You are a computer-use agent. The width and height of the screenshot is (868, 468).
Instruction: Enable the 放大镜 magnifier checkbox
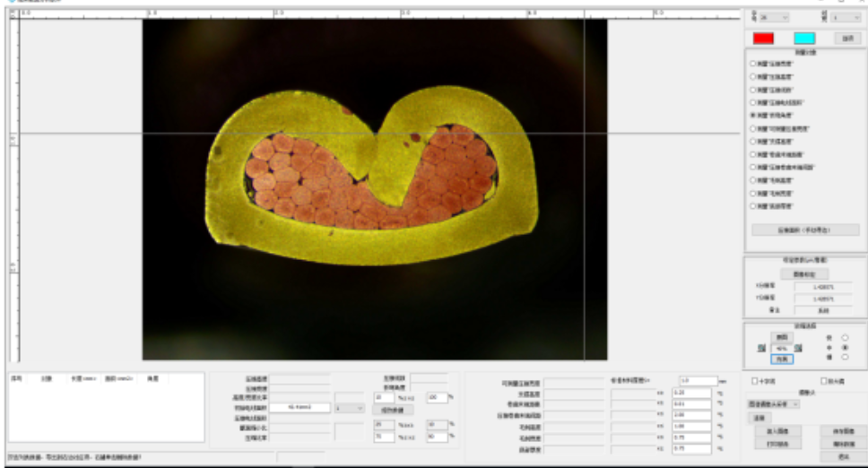824,381
